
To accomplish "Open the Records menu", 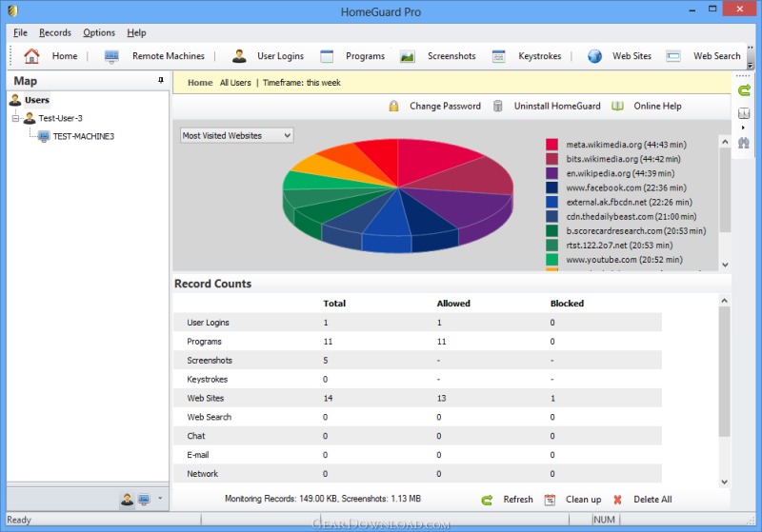I will coord(55,32).
